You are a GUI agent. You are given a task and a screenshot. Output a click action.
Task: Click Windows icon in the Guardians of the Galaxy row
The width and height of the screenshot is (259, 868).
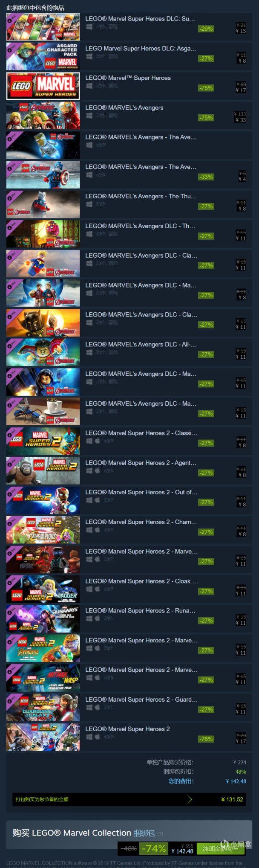(89, 707)
